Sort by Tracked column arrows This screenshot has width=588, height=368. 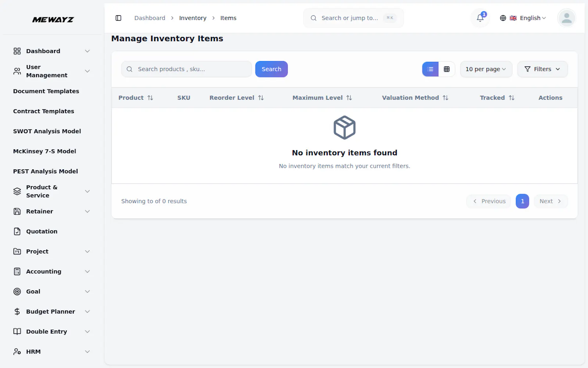[x=511, y=98]
